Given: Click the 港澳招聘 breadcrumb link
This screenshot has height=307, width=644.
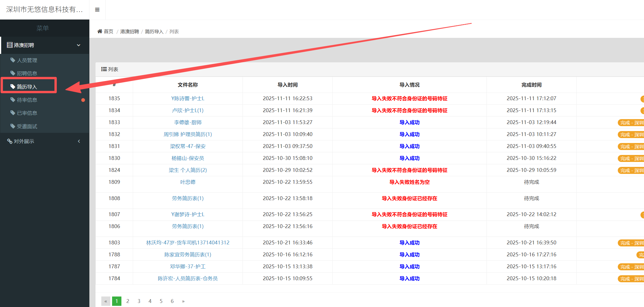Looking at the screenshot, I should pos(130,31).
